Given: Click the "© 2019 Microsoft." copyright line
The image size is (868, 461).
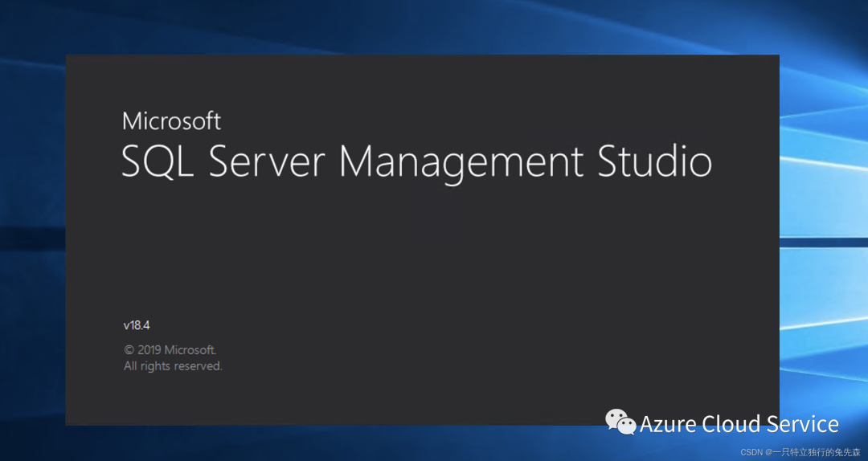Looking at the screenshot, I should point(170,349).
